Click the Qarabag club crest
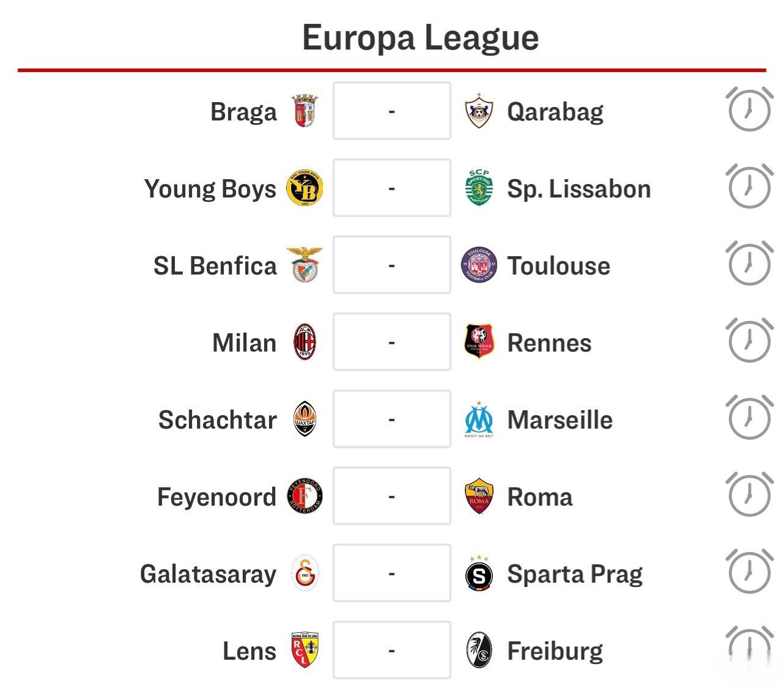784x686 pixels. click(479, 111)
